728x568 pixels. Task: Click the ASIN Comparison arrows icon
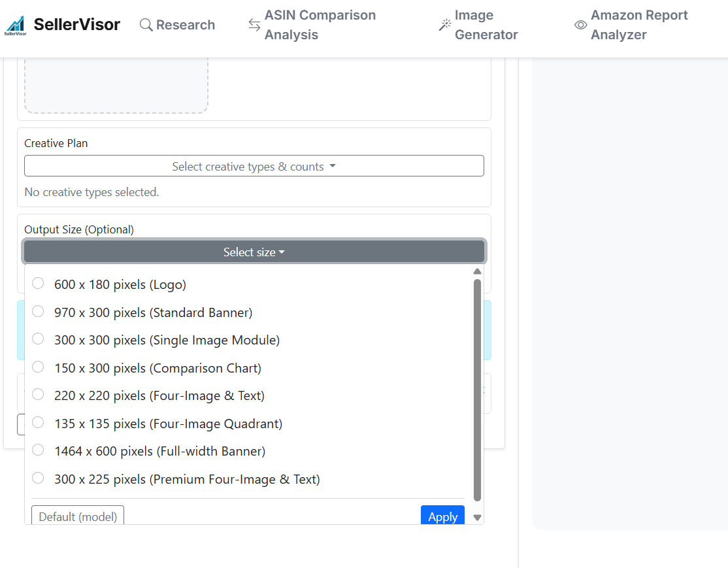coord(254,25)
